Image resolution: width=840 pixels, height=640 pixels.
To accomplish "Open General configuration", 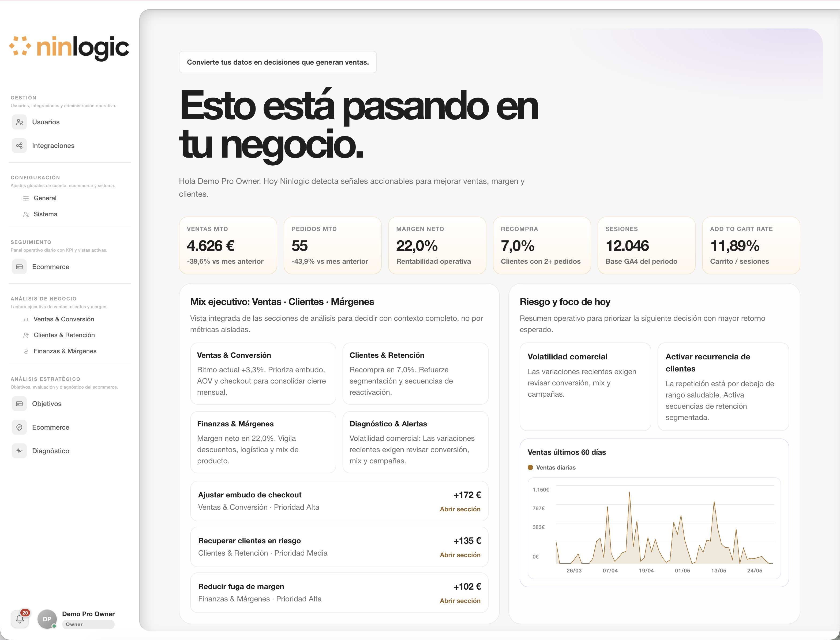I will [x=45, y=198].
